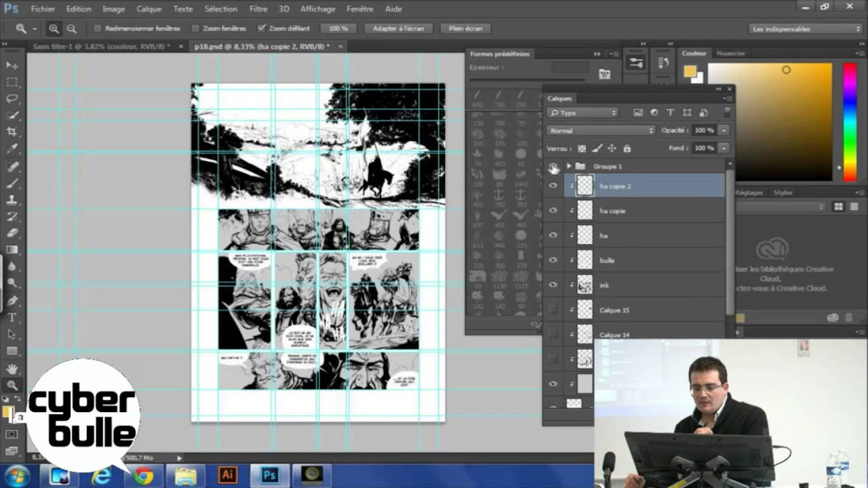The height and width of the screenshot is (488, 868).
Task: Open the Opacité slider dropdown arrow
Action: click(x=724, y=130)
